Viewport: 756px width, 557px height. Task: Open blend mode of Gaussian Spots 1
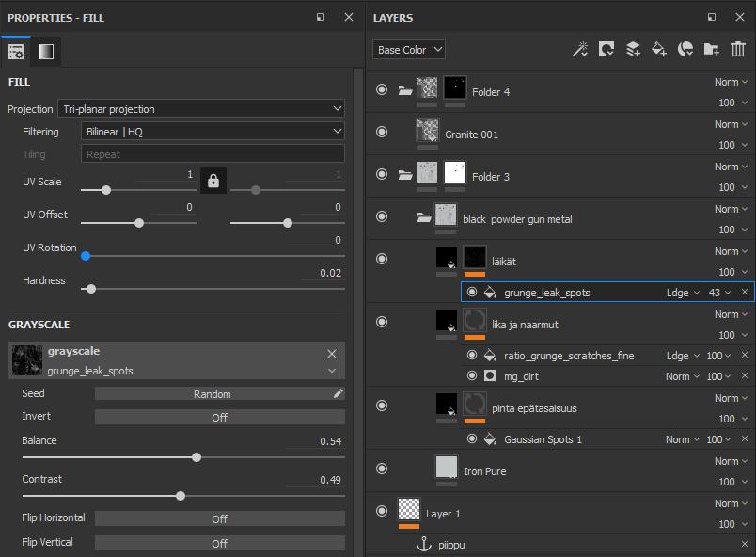[x=683, y=439]
